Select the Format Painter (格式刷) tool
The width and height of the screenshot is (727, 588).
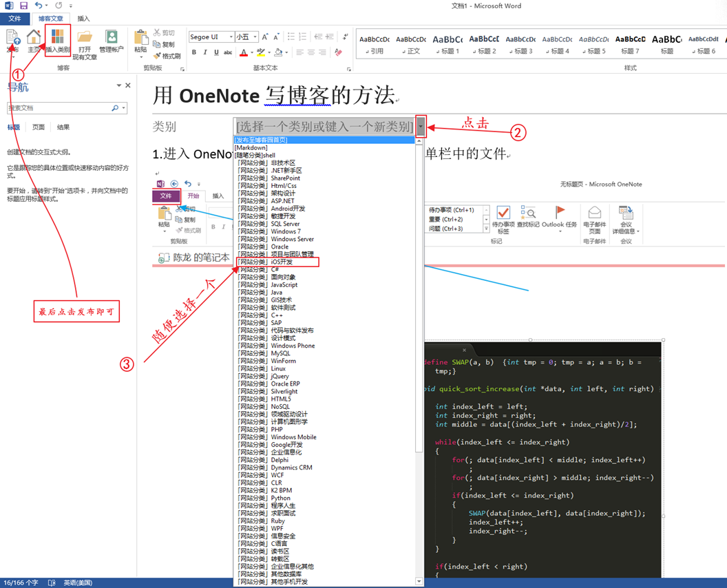tap(167, 56)
